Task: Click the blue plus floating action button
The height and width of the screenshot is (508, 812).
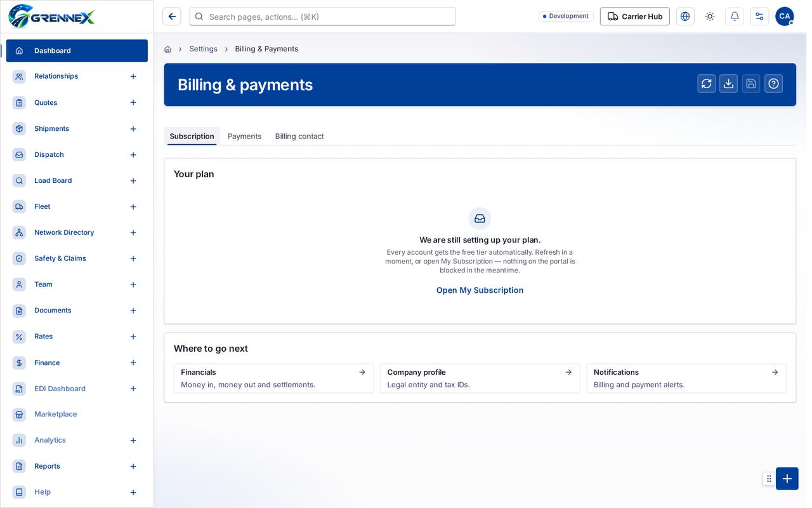Action: 787,479
